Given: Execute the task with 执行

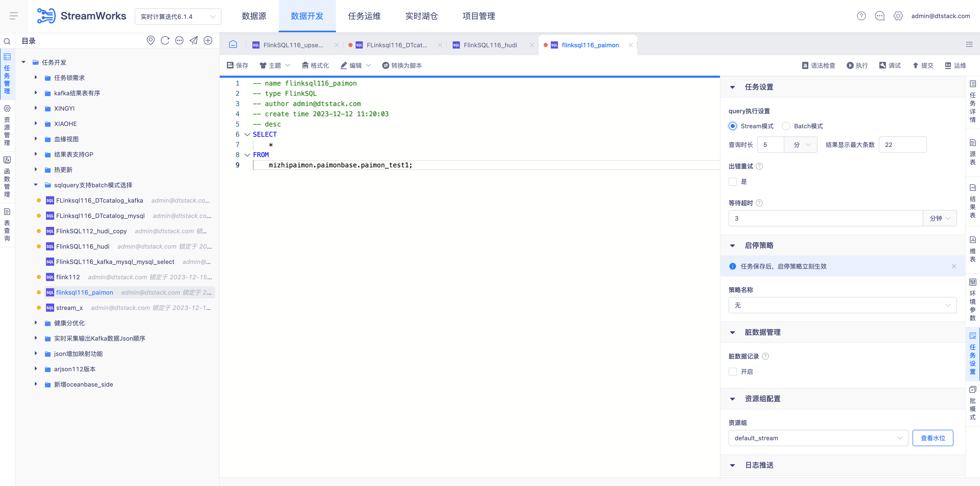Looking at the screenshot, I should tap(857, 65).
